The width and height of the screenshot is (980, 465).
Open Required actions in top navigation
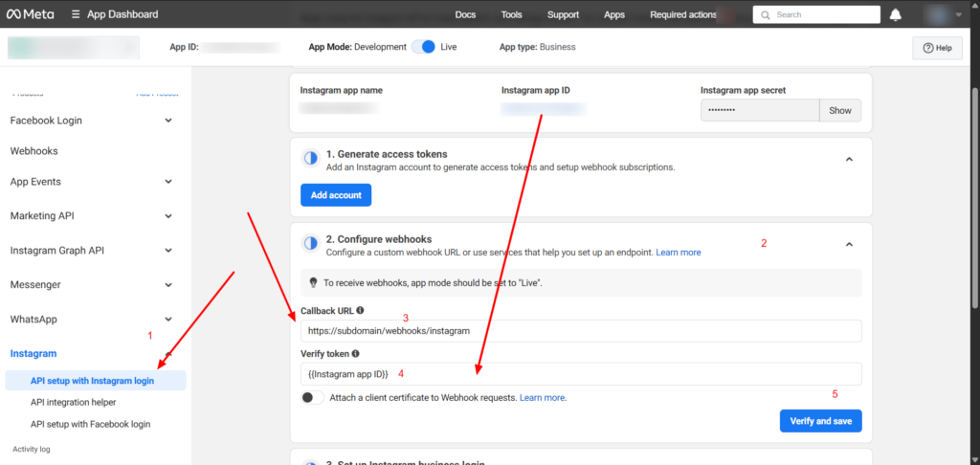[683, 14]
